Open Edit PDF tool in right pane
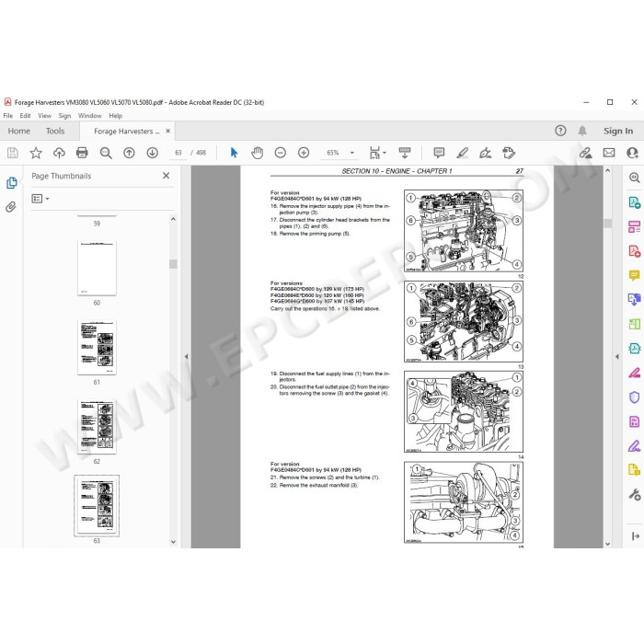 [x=635, y=226]
